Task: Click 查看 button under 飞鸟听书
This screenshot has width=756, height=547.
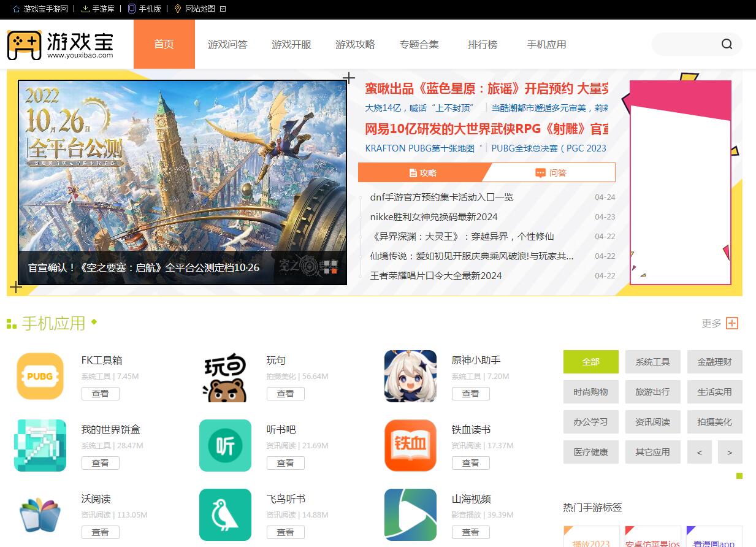Action: [286, 532]
